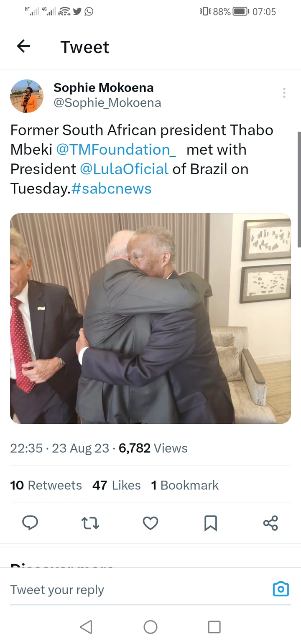Tap the retweet arrows icon
Image resolution: width=301 pixels, height=644 pixels.
click(90, 523)
